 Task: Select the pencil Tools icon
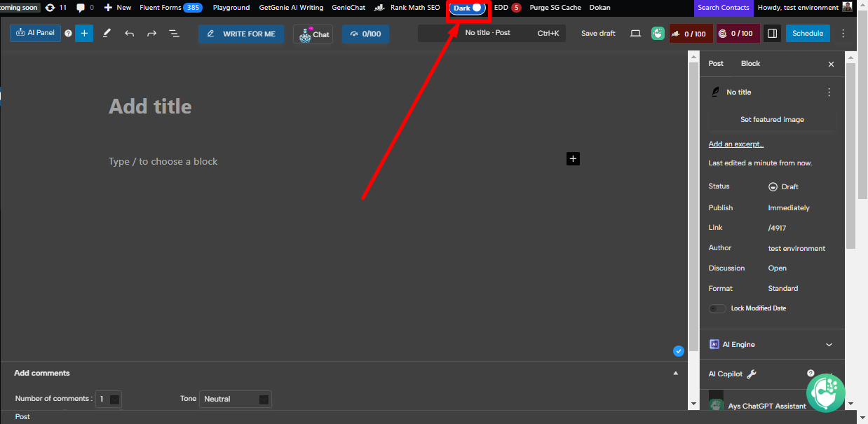[x=107, y=33]
